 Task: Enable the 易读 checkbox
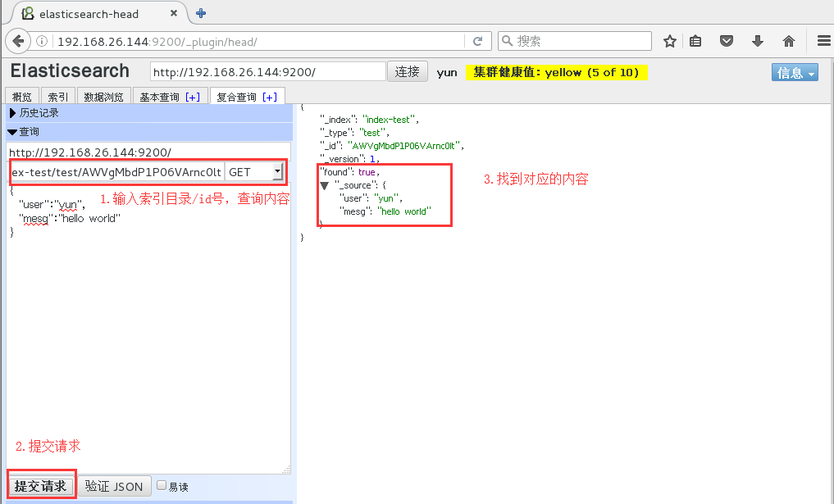pyautogui.click(x=160, y=485)
